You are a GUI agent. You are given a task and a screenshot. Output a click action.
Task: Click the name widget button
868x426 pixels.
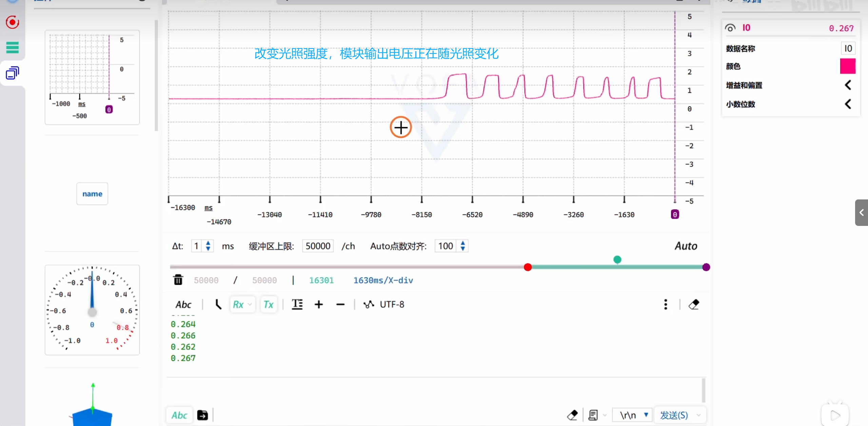[x=92, y=194]
